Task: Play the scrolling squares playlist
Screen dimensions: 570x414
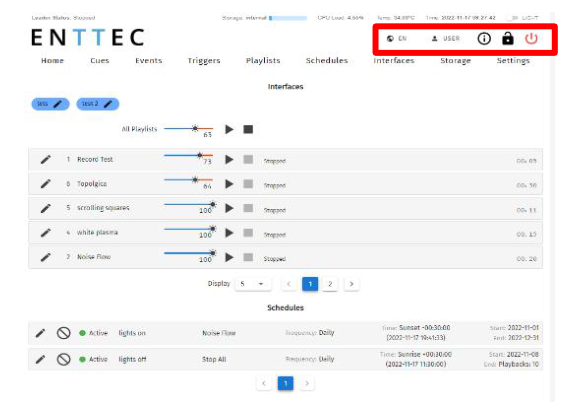Action: pyautogui.click(x=229, y=208)
